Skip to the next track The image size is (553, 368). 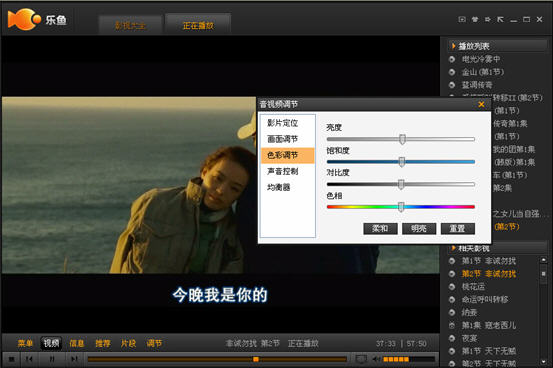[x=74, y=359]
